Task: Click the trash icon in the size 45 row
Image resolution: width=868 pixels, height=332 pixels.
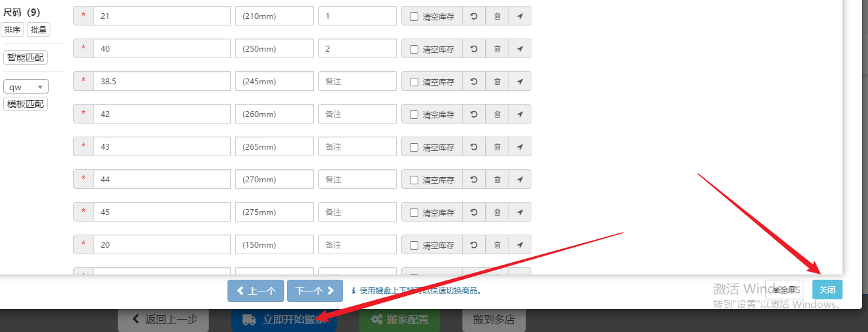Action: point(497,212)
